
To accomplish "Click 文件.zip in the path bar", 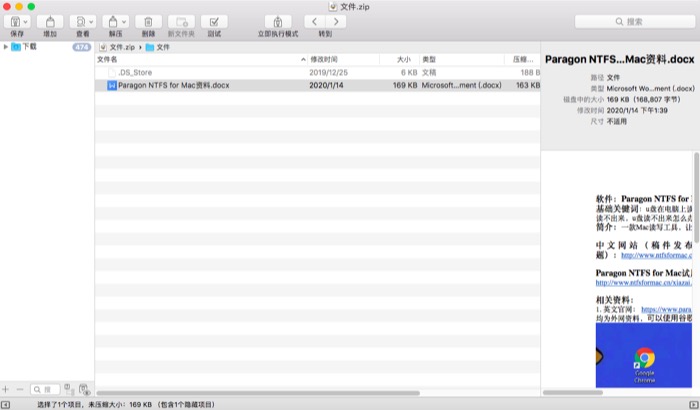I will coord(117,47).
